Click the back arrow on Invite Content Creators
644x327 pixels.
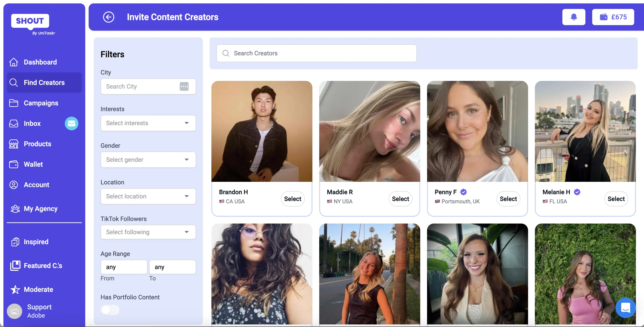tap(109, 17)
